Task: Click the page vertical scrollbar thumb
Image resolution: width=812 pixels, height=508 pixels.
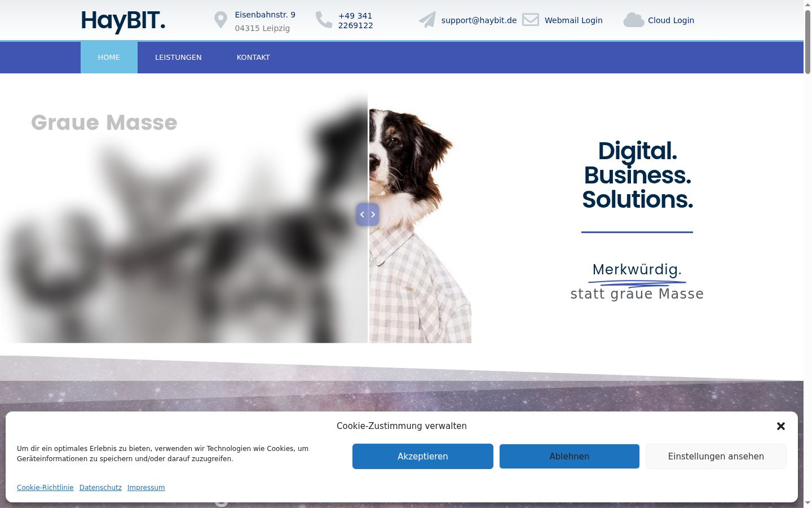Action: [807, 41]
